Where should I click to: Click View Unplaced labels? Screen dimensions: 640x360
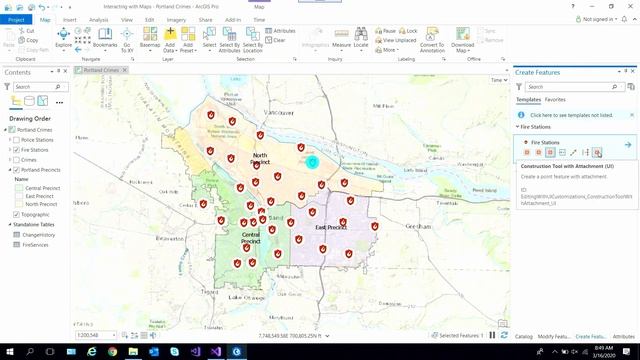pos(396,40)
